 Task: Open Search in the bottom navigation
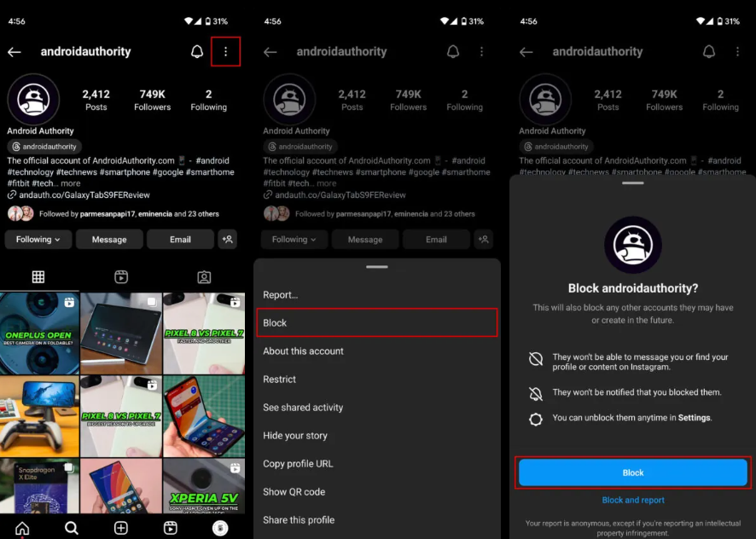(72, 528)
